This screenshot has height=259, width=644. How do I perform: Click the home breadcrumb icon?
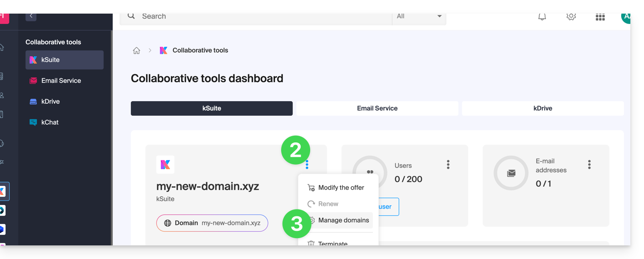136,50
